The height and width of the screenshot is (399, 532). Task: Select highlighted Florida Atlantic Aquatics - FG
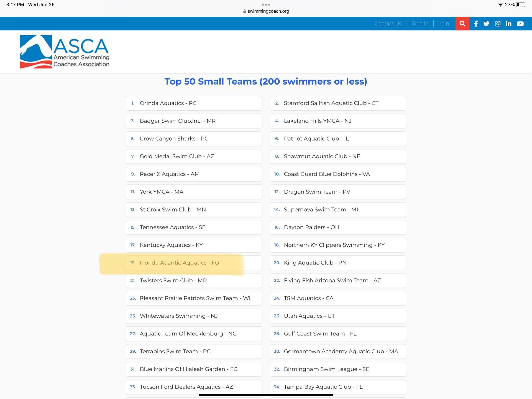(194, 263)
